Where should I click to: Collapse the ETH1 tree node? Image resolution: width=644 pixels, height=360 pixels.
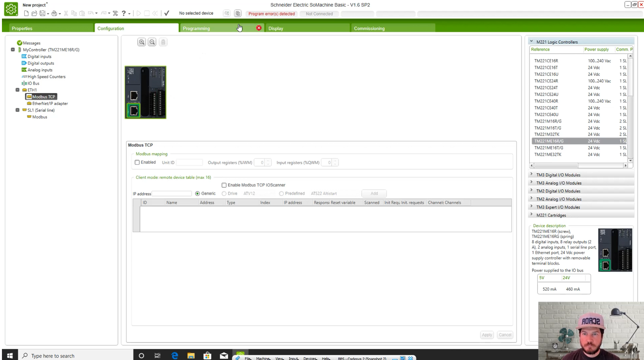tap(17, 90)
